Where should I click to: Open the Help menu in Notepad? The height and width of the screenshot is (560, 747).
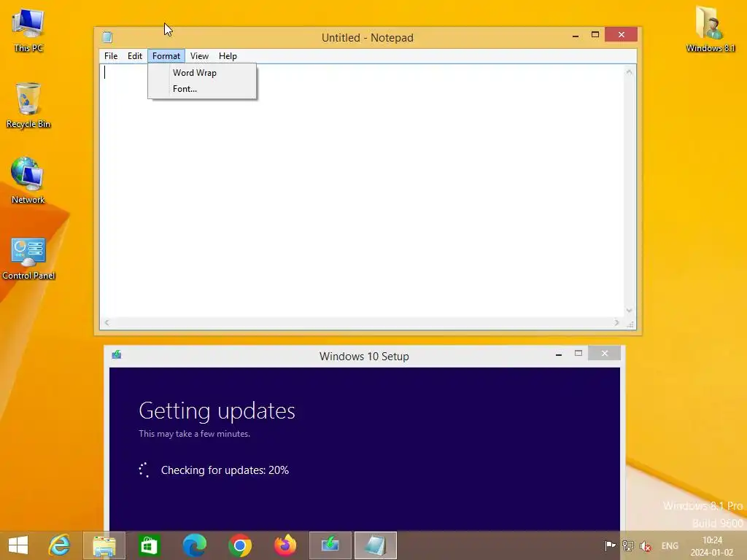pos(228,56)
